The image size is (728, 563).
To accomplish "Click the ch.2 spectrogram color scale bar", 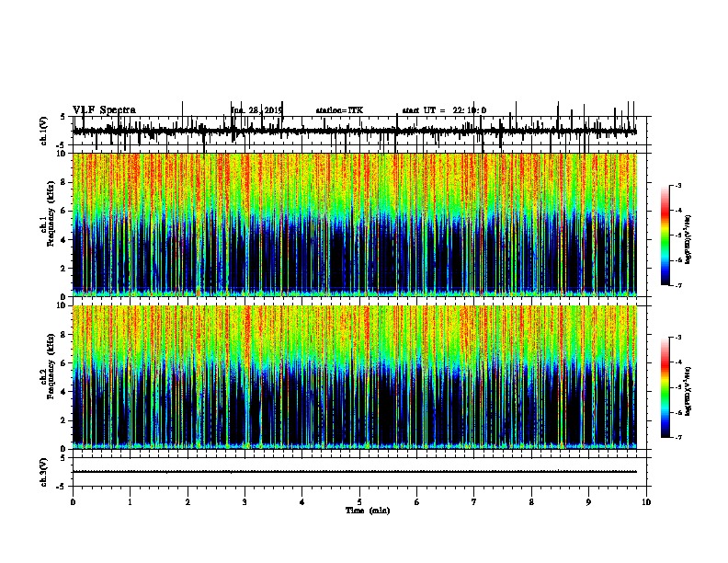I will tap(665, 387).
